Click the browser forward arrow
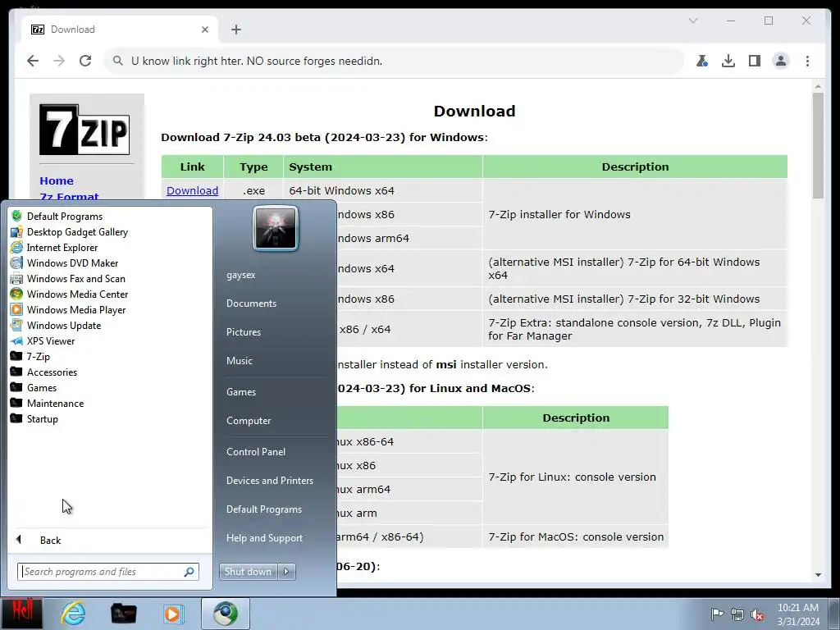 point(59,61)
